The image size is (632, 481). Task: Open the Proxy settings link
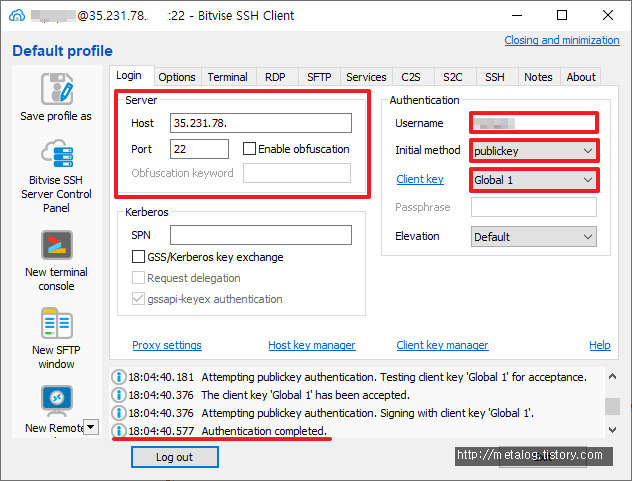pos(167,345)
